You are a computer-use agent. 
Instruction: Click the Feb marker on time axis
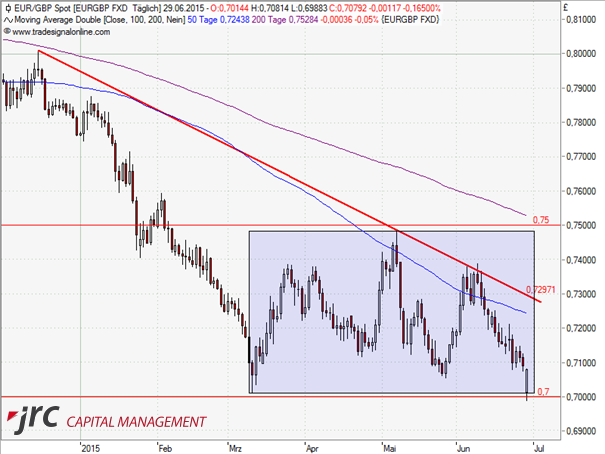tap(164, 447)
